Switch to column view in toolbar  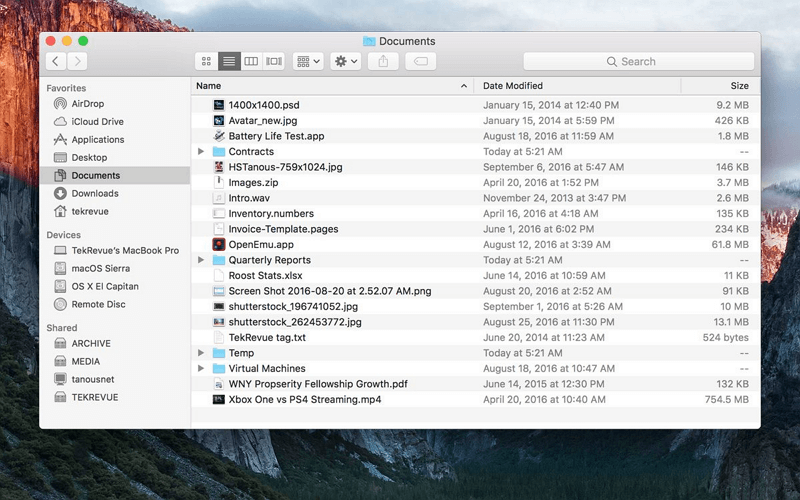point(251,61)
